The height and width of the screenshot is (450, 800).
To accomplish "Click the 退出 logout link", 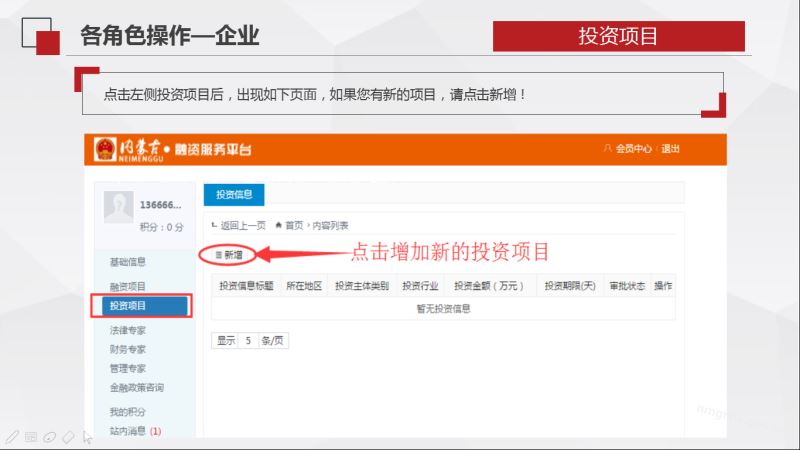I will point(670,149).
